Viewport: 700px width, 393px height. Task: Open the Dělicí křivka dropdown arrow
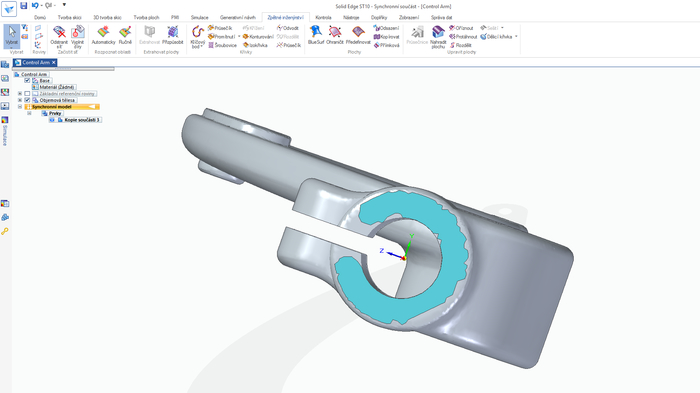click(516, 37)
